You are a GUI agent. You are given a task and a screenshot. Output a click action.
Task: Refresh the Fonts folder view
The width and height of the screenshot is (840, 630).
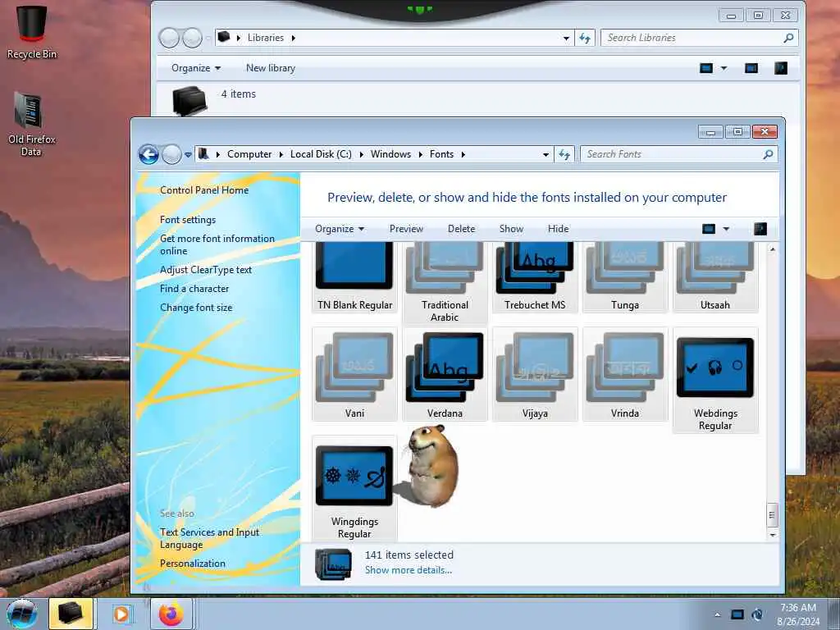pos(564,154)
